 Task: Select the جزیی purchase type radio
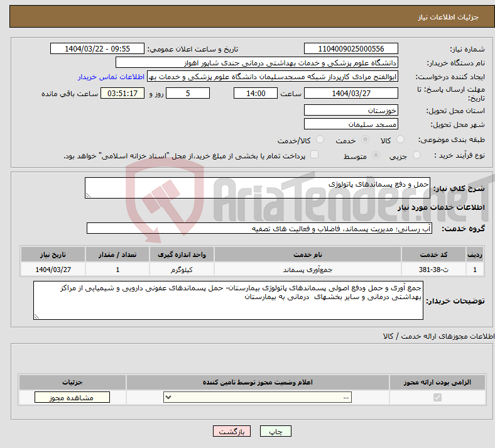(x=416, y=155)
